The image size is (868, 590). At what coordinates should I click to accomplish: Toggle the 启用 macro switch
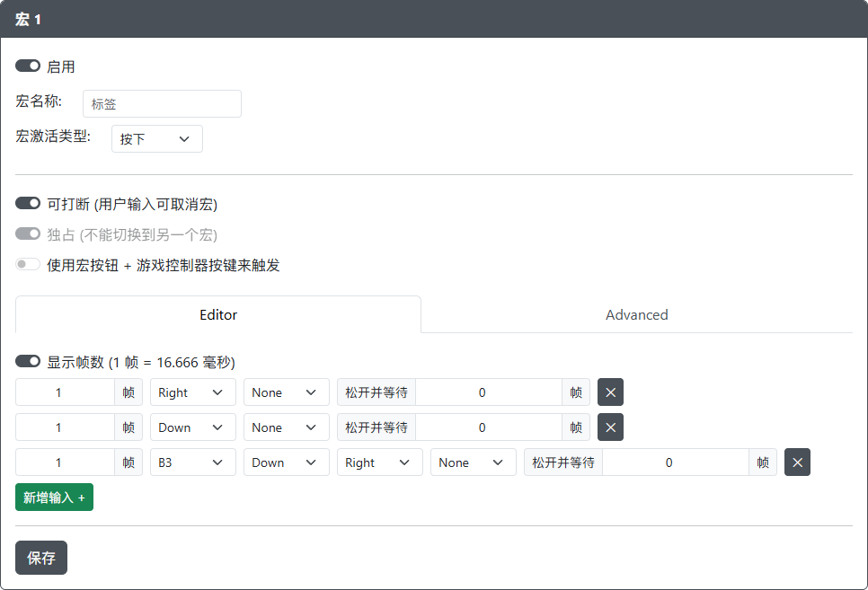coord(28,66)
